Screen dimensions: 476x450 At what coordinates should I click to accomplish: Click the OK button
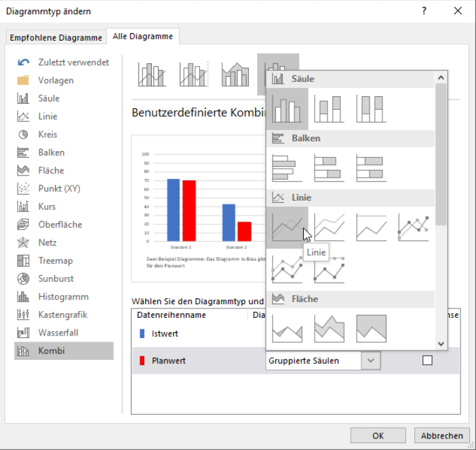tap(378, 436)
